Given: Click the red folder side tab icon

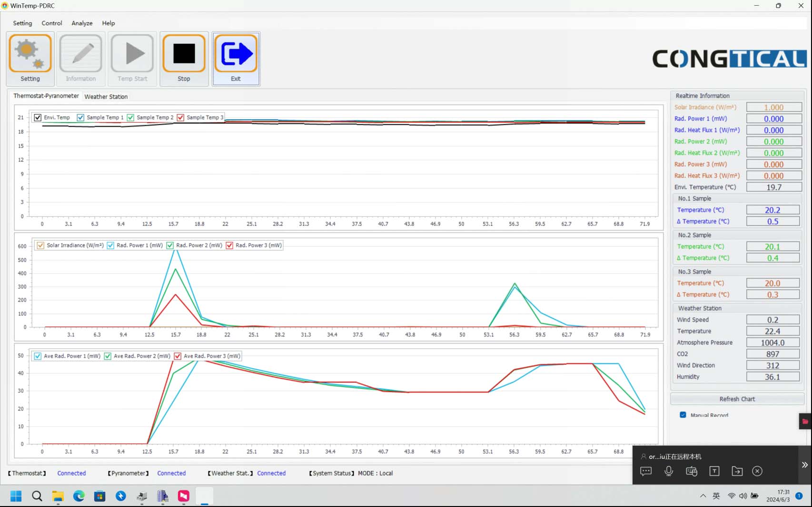Looking at the screenshot, I should [x=805, y=421].
